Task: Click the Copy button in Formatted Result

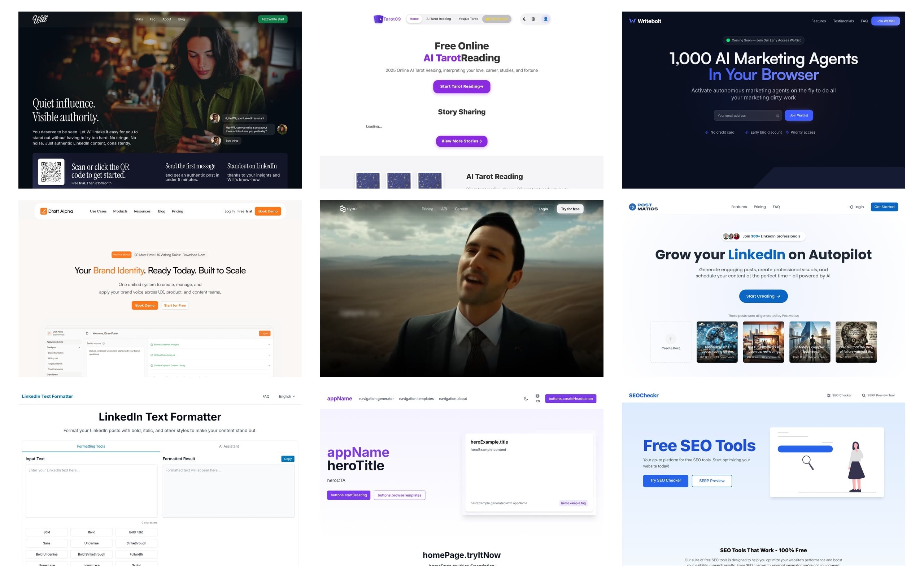Action: pos(288,459)
